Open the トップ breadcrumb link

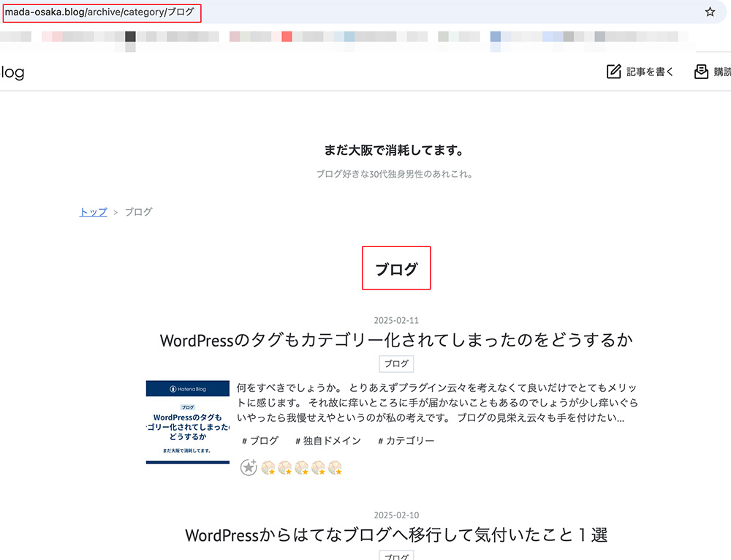(92, 212)
